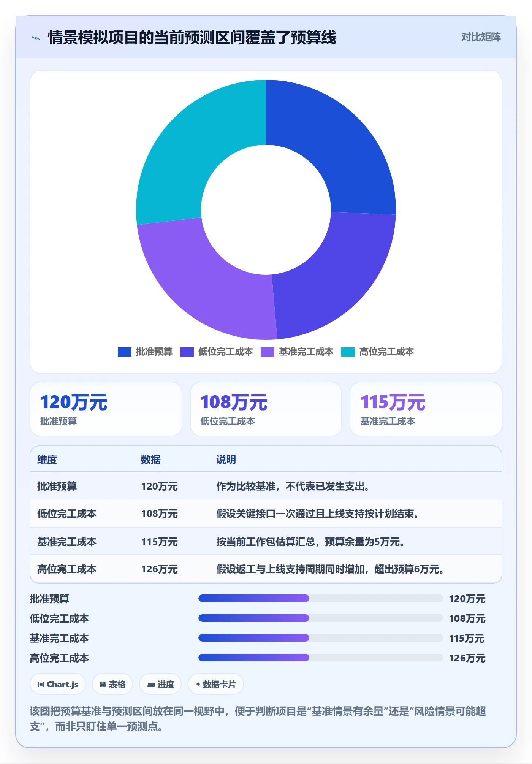The height and width of the screenshot is (764, 532).
Task: Click the Chart.js chip
Action: coord(58,684)
